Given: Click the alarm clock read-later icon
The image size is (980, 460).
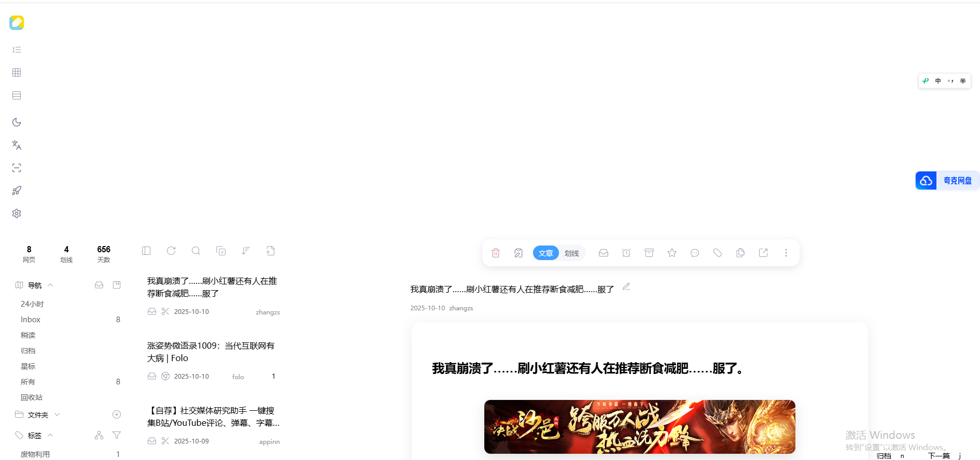Looking at the screenshot, I should point(626,253).
